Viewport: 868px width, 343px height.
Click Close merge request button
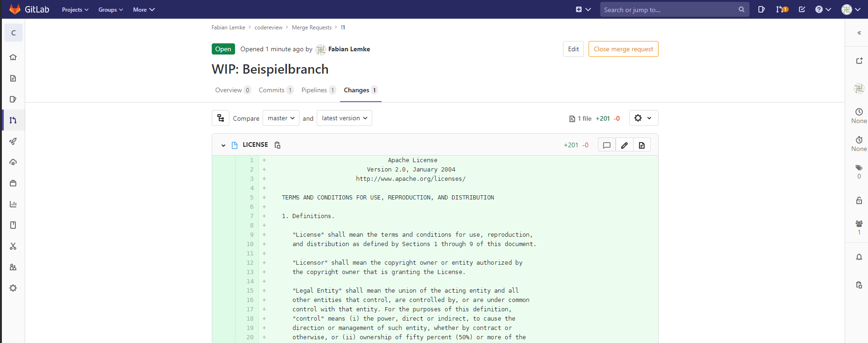(623, 49)
